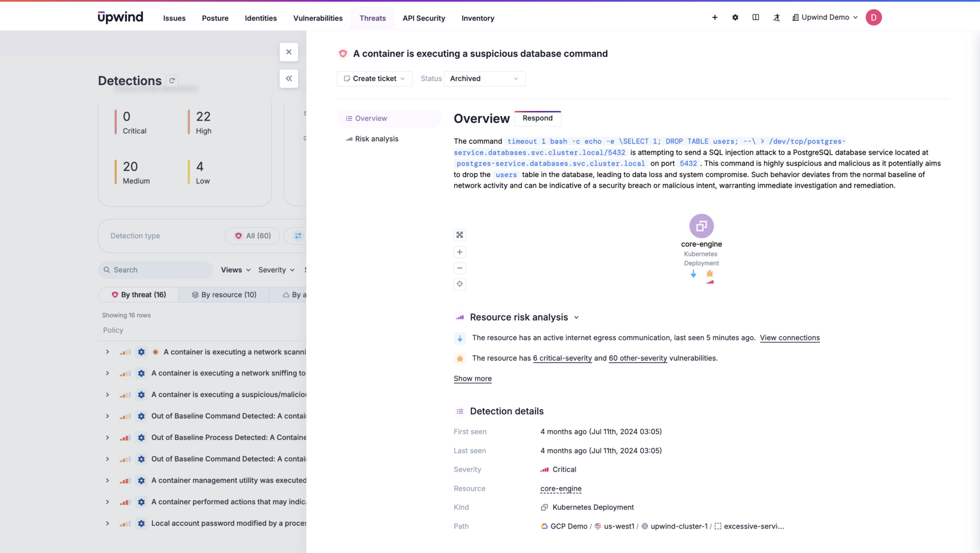This screenshot has height=553, width=980.
Task: Click the book documentation icon in header
Action: click(x=756, y=18)
